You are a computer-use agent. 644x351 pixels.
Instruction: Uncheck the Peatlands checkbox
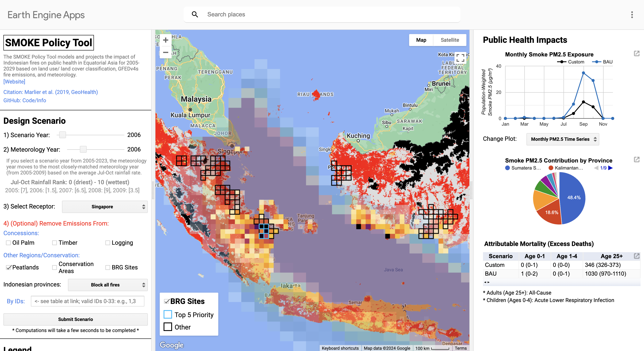[9, 268]
